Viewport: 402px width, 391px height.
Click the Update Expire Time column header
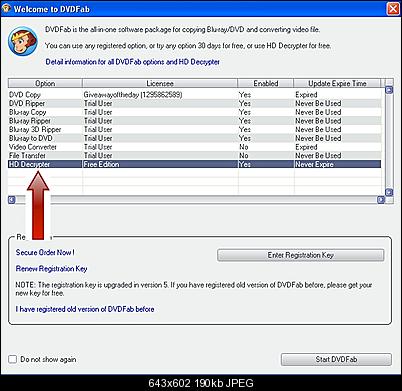point(337,83)
